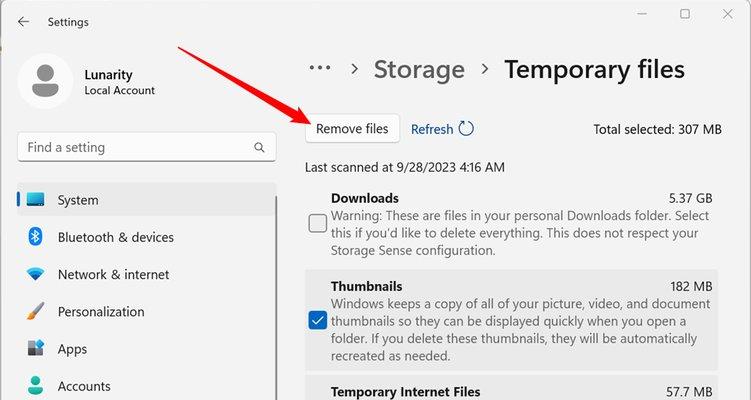Go to Storage in the breadcrumb
Image resolution: width=751 pixels, height=400 pixels.
pos(419,69)
